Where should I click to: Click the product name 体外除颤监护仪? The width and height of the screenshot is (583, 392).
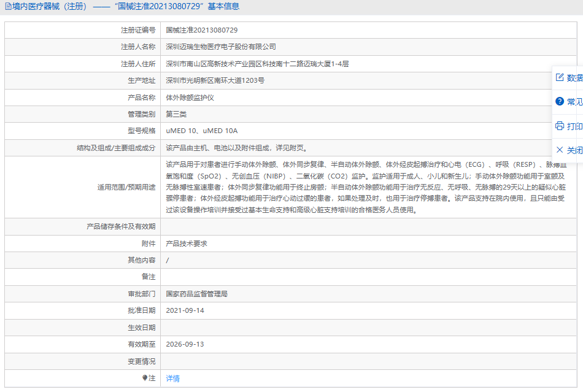pos(190,98)
